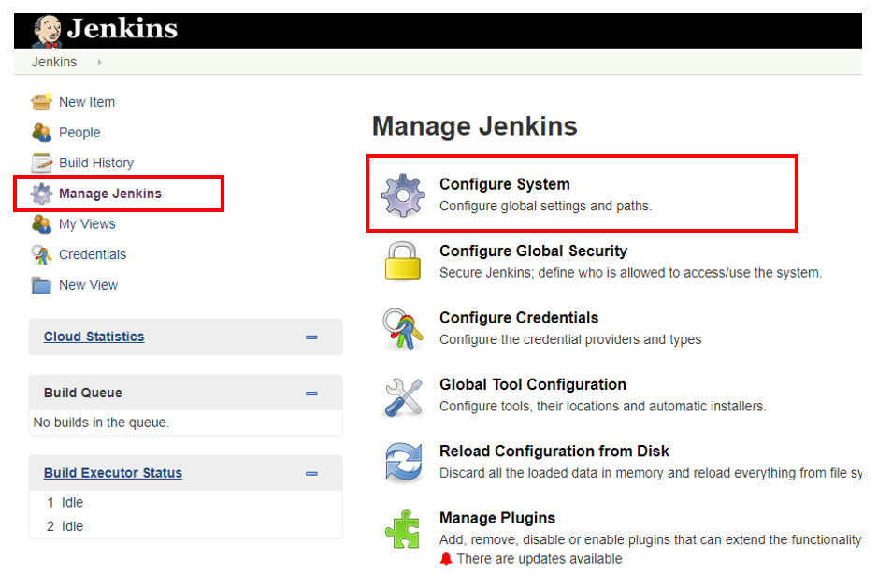
Task: Open the Build History link
Action: coord(96,164)
